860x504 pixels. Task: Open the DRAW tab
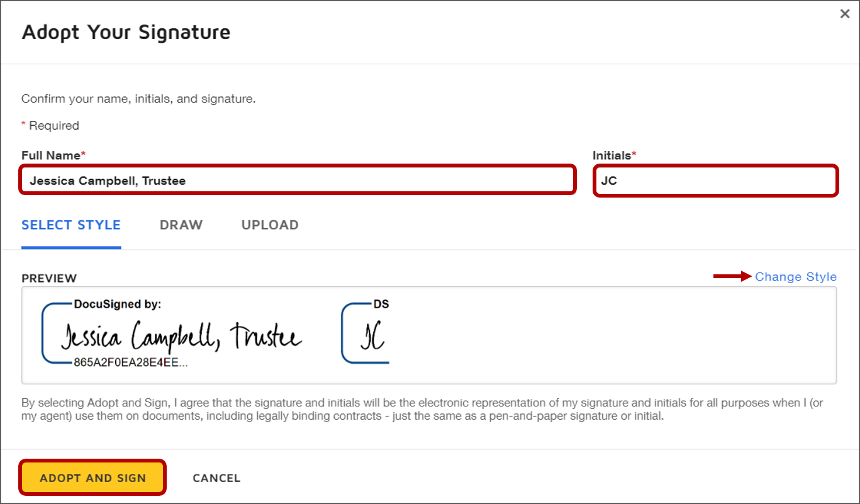(181, 225)
